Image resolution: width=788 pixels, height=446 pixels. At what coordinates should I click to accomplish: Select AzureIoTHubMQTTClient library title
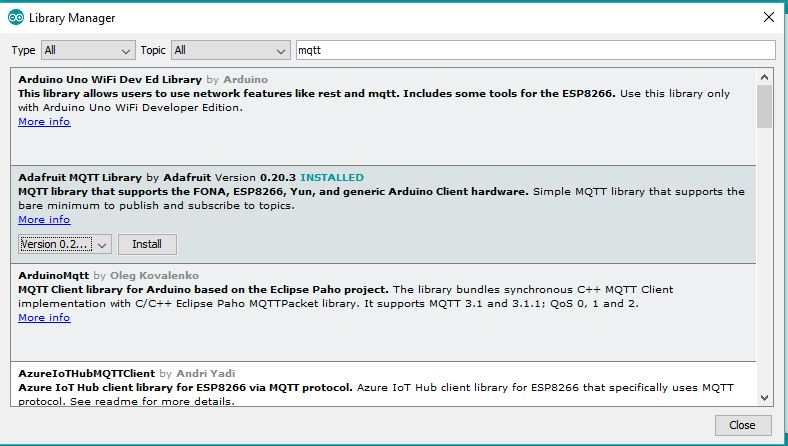[x=86, y=374]
